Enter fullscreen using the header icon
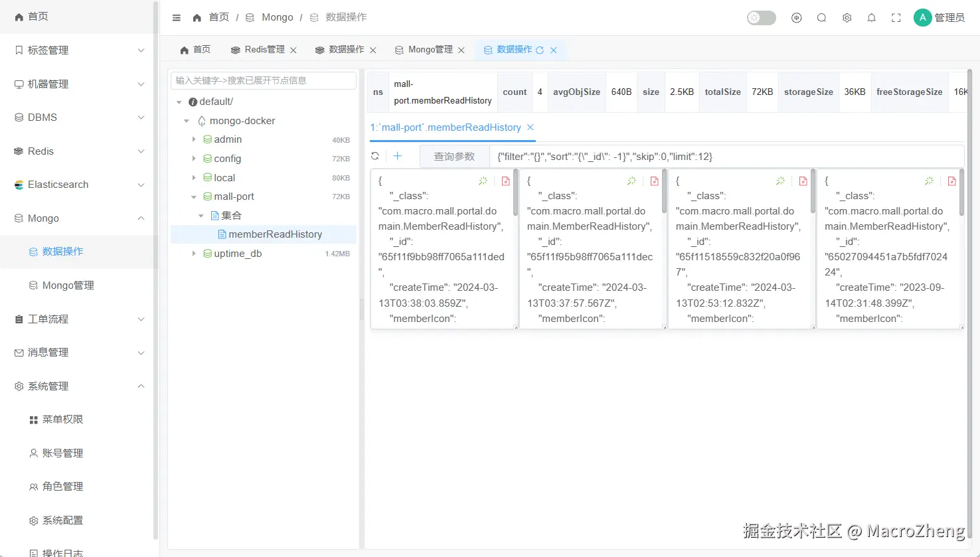This screenshot has height=557, width=980. pos(896,18)
